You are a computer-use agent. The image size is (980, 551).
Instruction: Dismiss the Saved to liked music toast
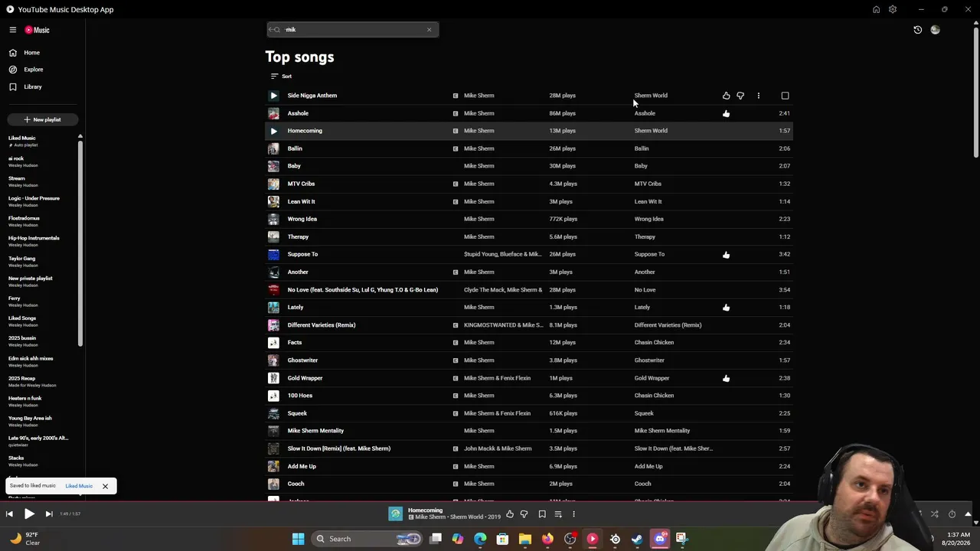105,486
